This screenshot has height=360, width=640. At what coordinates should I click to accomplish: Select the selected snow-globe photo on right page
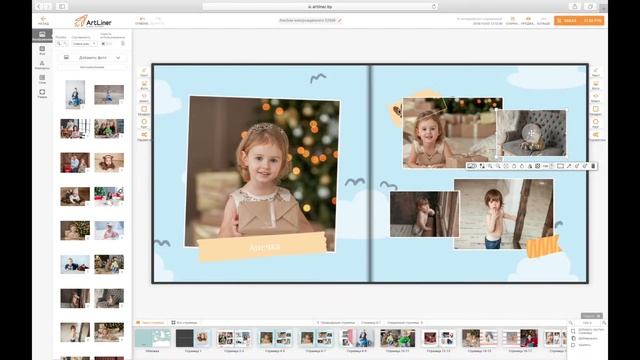point(531,133)
